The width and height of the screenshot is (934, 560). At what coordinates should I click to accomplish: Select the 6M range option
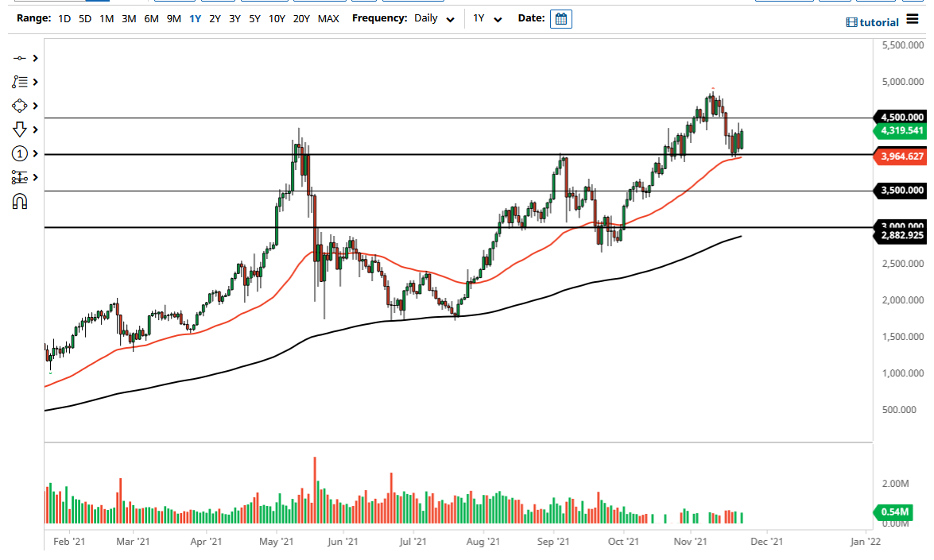tap(152, 18)
